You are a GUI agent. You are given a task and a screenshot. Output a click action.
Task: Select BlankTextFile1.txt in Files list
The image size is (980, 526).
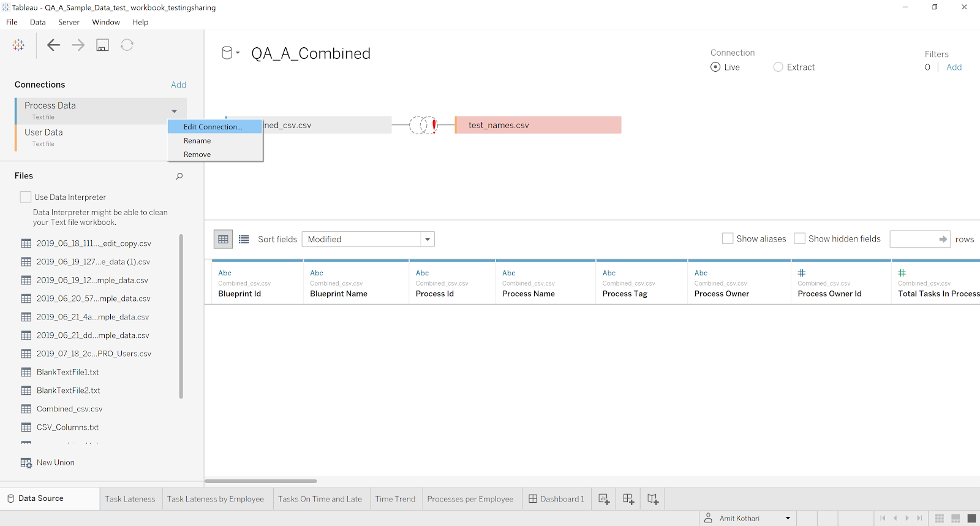tap(67, 372)
